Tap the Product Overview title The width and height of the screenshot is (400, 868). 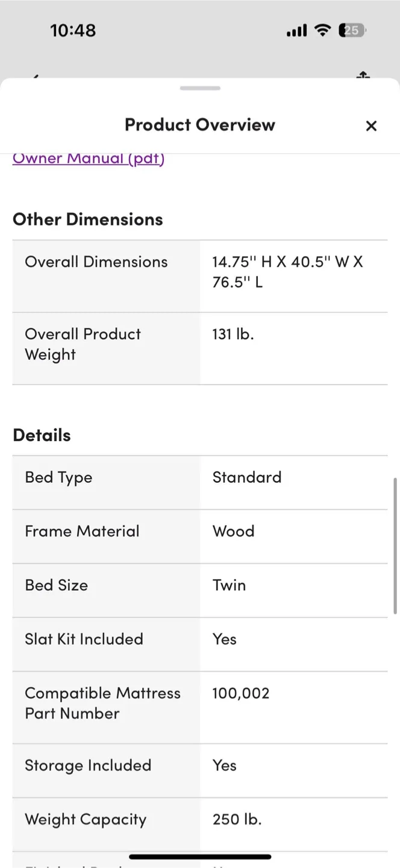[x=199, y=125]
